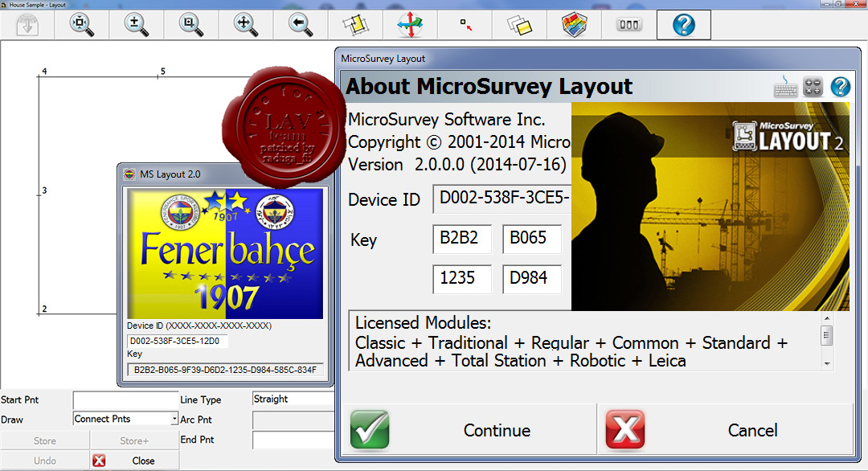Image resolution: width=868 pixels, height=471 pixels.
Task: Click the Licensed Modules scrollbar thumb
Action: point(826,335)
